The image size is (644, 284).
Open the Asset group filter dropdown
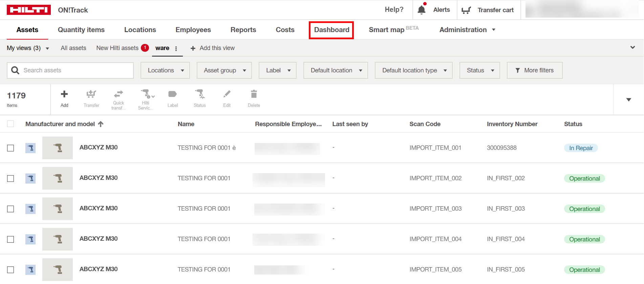tap(224, 70)
